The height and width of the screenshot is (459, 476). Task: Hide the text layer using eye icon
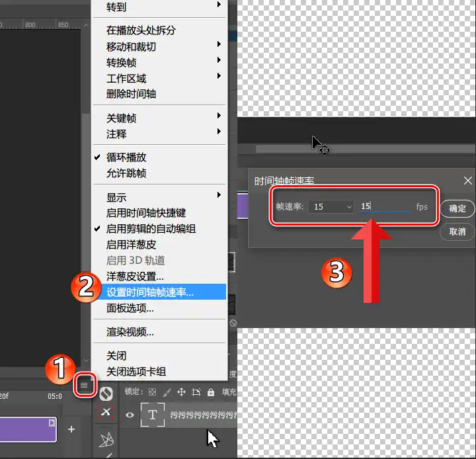click(x=130, y=415)
